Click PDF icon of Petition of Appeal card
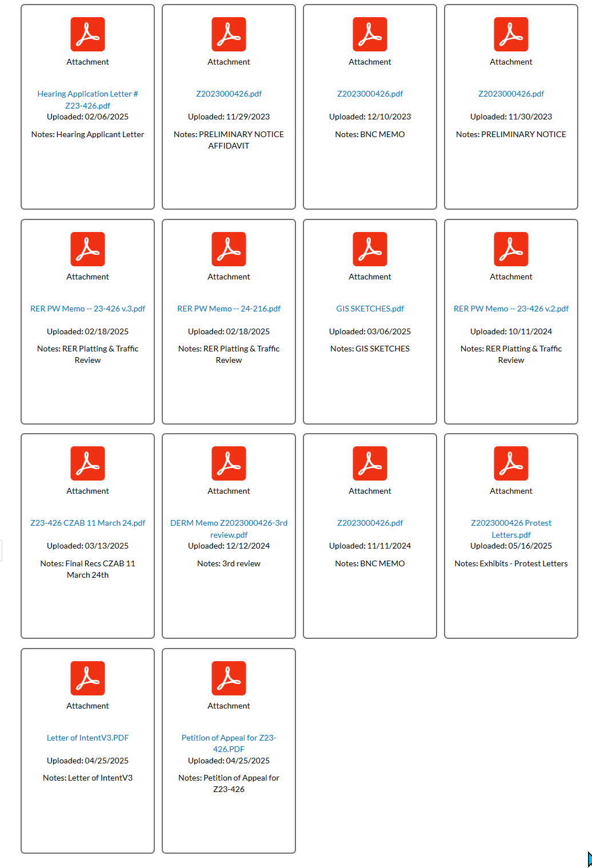 click(x=229, y=678)
